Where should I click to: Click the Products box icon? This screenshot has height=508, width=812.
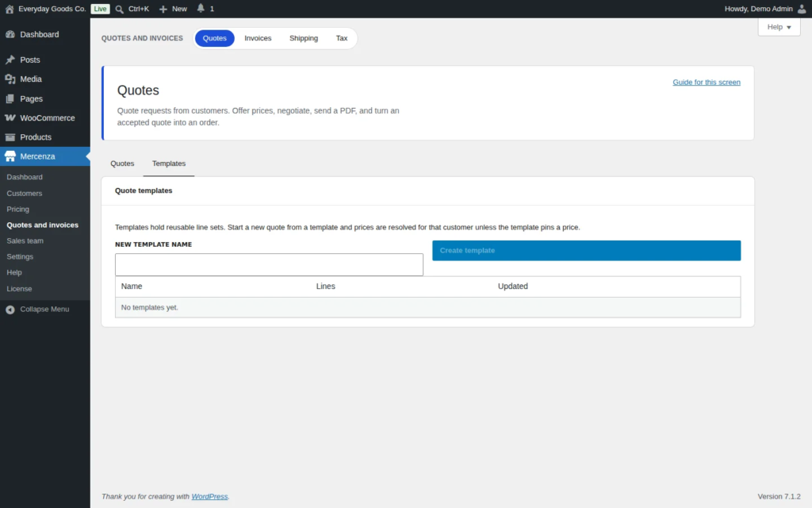click(x=10, y=137)
